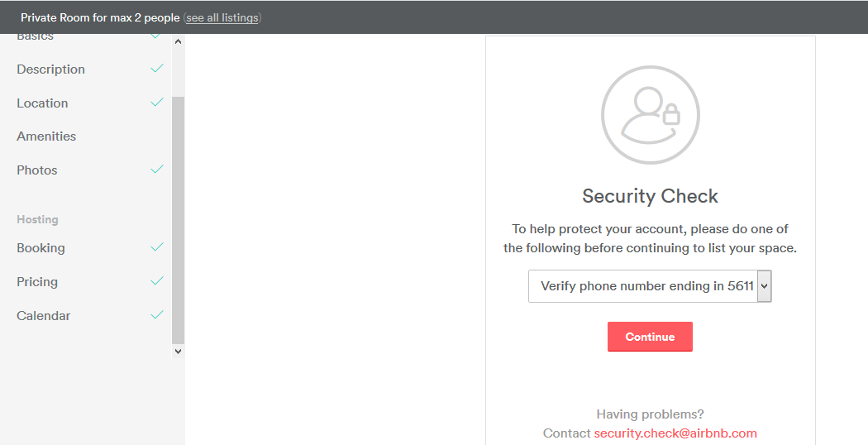Viewport: 868px width, 445px height.
Task: Click the security check profile lock icon
Action: click(x=650, y=114)
